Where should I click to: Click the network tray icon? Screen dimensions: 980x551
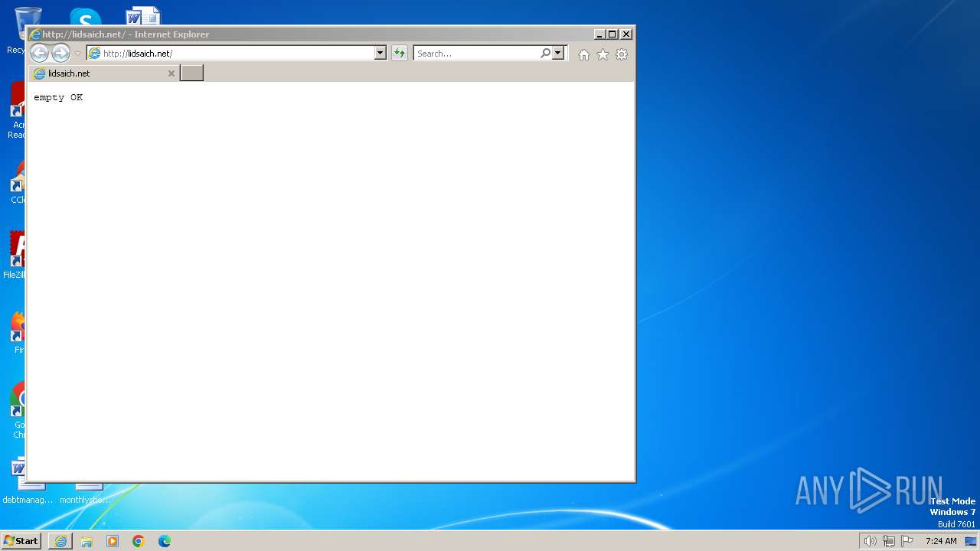pyautogui.click(x=889, y=541)
